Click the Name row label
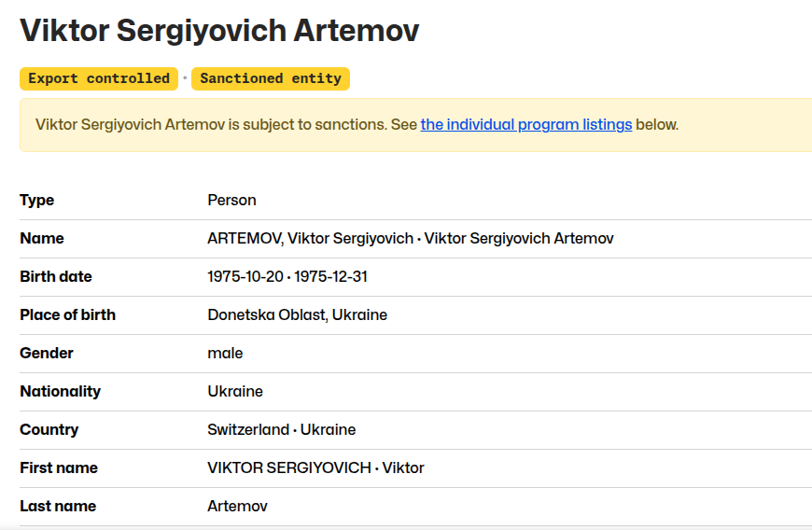 coord(42,238)
